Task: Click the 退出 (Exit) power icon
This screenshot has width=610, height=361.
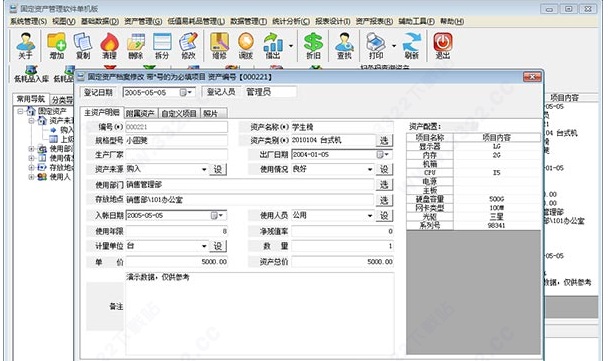Action: pos(443,46)
